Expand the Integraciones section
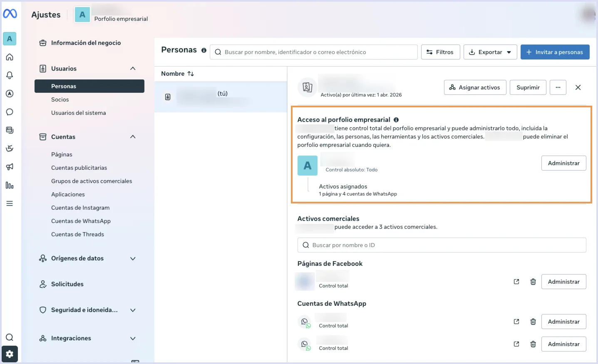The width and height of the screenshot is (598, 364). [133, 338]
